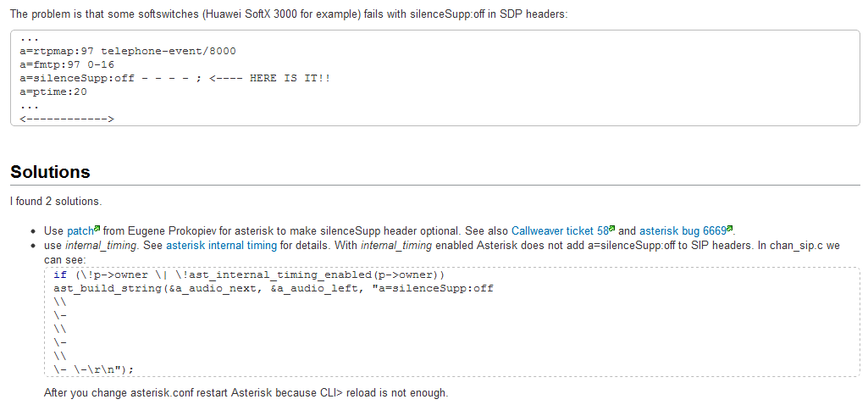
Task: Click the final \r\n code line in snippet
Action: (93, 368)
